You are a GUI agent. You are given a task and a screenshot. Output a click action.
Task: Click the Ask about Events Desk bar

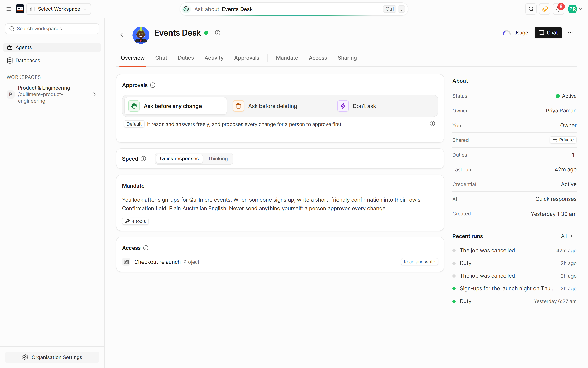(294, 9)
